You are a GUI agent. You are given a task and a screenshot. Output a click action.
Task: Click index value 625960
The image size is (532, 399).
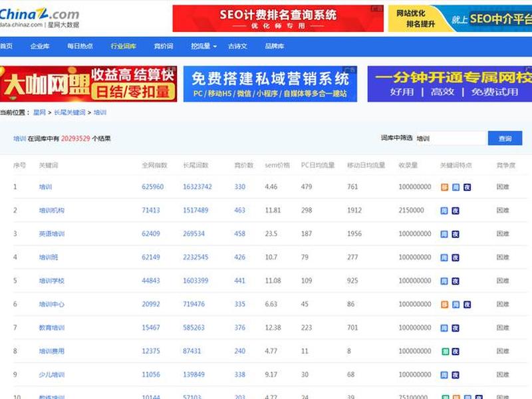tap(153, 187)
